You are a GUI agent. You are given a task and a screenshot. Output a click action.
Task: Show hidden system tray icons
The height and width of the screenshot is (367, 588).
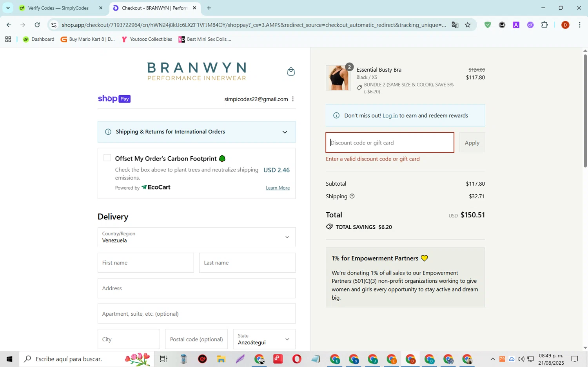(x=493, y=359)
